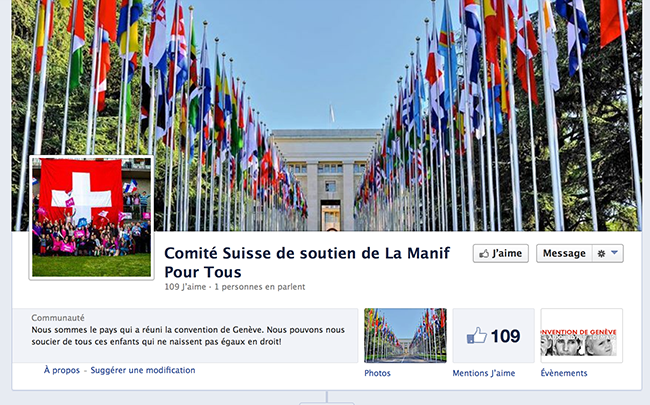
Task: Click the thumbs-up icon in the J'aime button
Action: coord(484,254)
